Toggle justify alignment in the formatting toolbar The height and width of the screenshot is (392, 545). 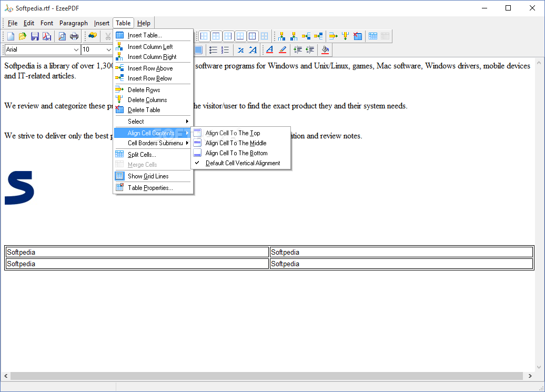click(x=198, y=50)
